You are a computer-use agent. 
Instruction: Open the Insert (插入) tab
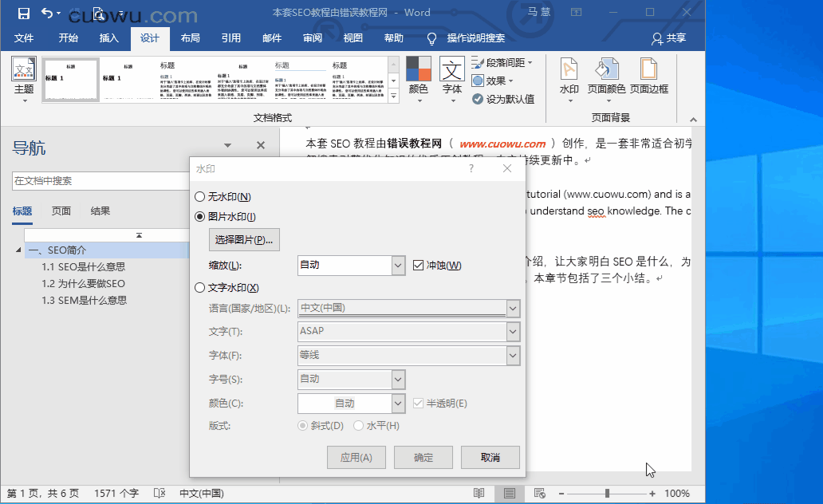[109, 38]
